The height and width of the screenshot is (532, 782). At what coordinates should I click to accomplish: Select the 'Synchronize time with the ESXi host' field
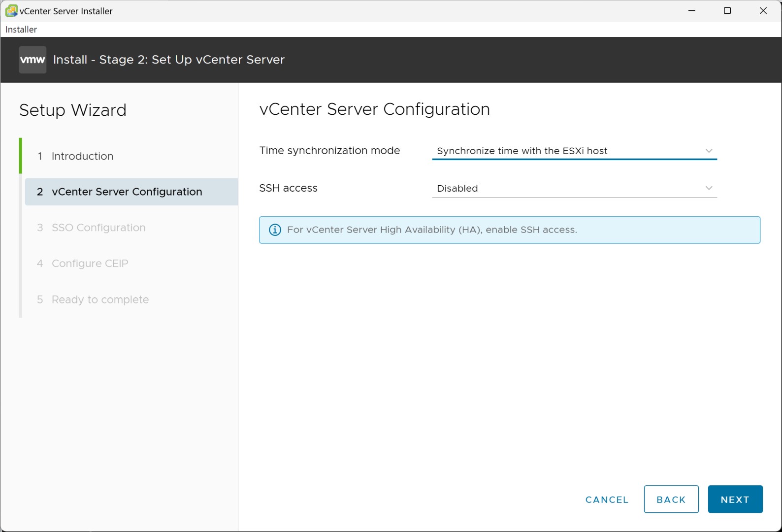[574, 151]
